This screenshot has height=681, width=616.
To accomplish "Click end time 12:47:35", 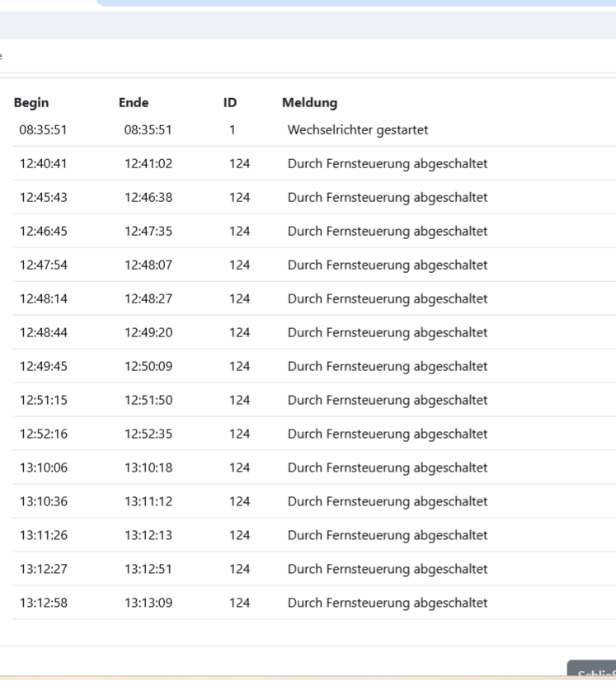I will (x=148, y=231).
